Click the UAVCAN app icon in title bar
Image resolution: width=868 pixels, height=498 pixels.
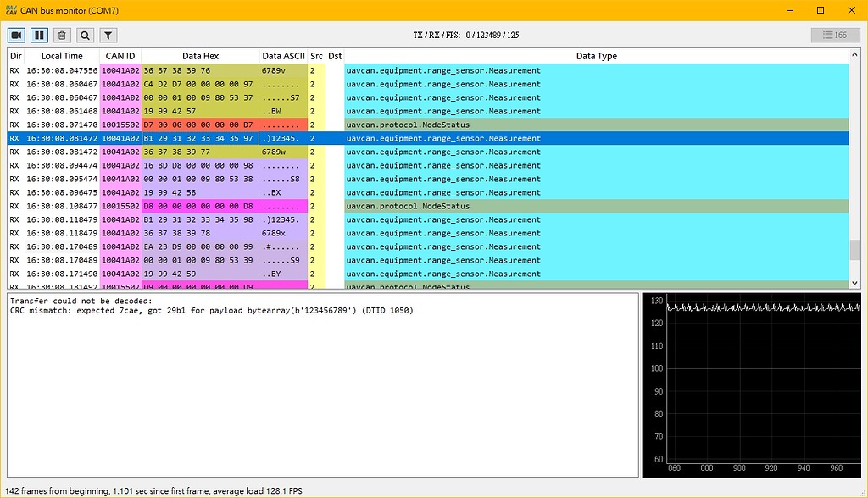click(10, 10)
